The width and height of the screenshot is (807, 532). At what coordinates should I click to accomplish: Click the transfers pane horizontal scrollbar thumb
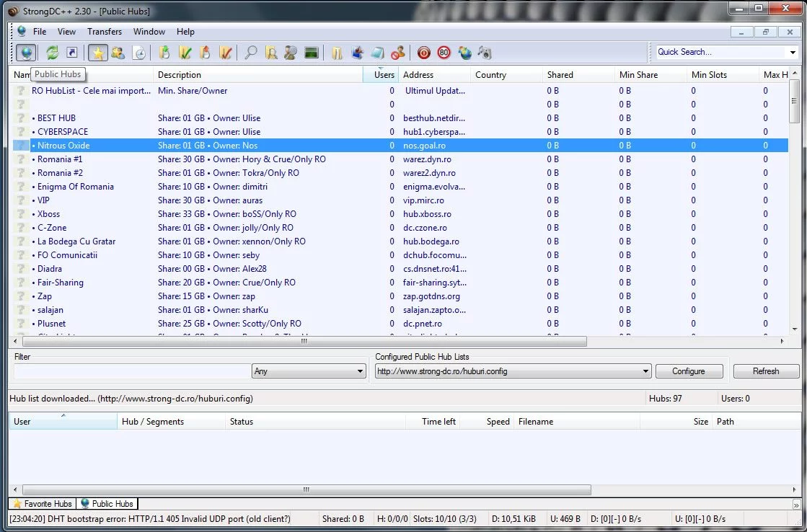pyautogui.click(x=307, y=489)
